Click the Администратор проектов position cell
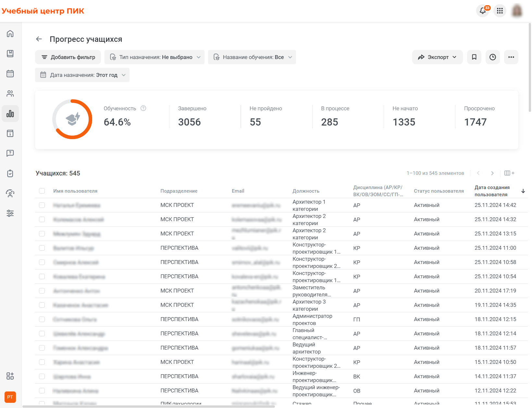 (312, 319)
